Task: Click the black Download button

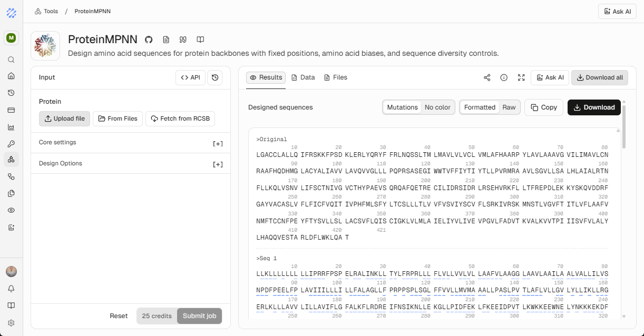Action: tap(594, 107)
